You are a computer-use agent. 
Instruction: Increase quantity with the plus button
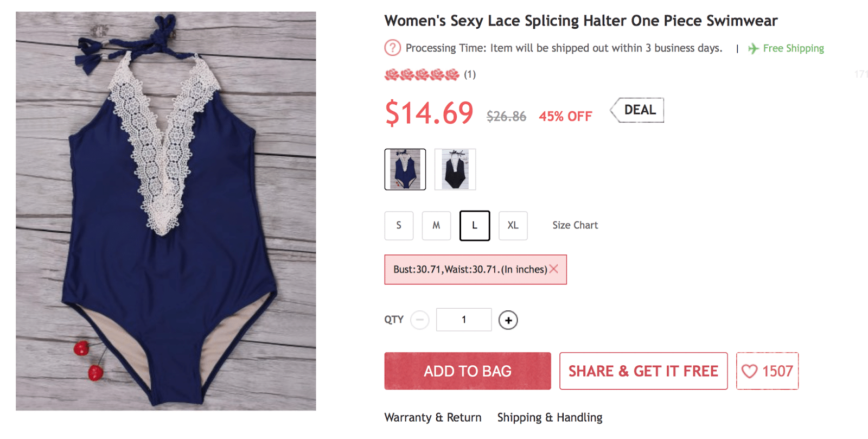coord(508,320)
